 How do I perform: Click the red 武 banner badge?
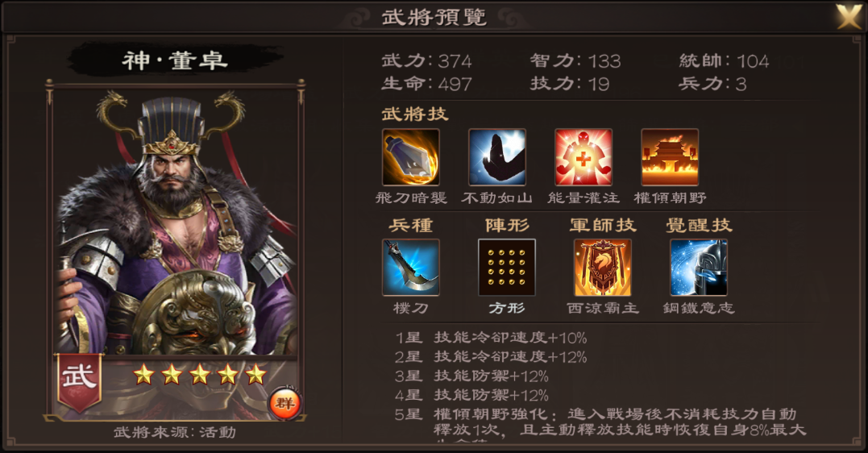pyautogui.click(x=80, y=382)
